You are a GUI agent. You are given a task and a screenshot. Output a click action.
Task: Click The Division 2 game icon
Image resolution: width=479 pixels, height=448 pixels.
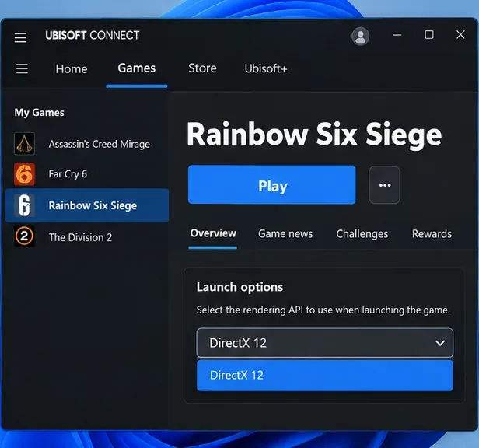coord(24,236)
